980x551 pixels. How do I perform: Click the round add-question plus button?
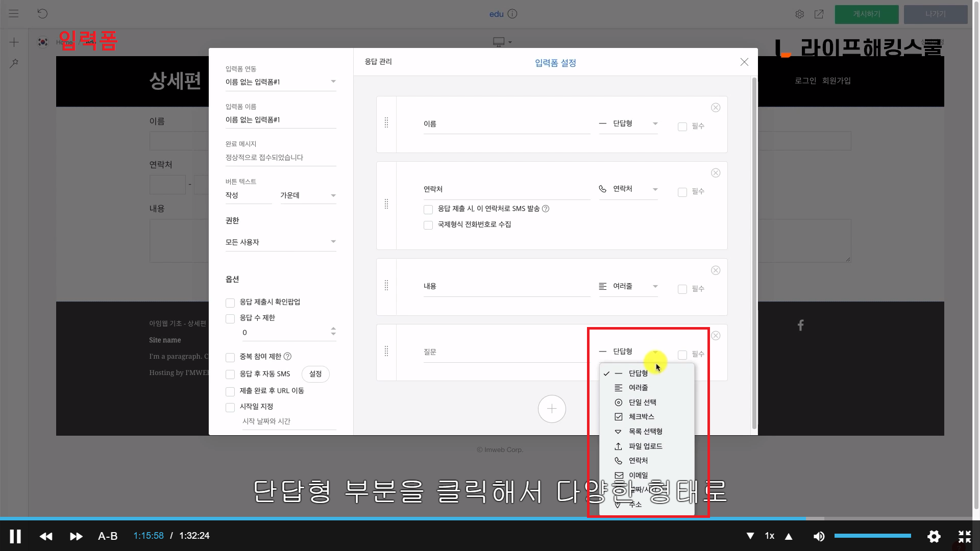[x=552, y=409]
